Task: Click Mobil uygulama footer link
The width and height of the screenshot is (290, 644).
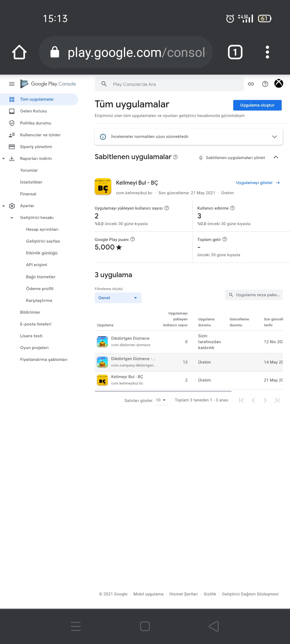Action: click(148, 594)
